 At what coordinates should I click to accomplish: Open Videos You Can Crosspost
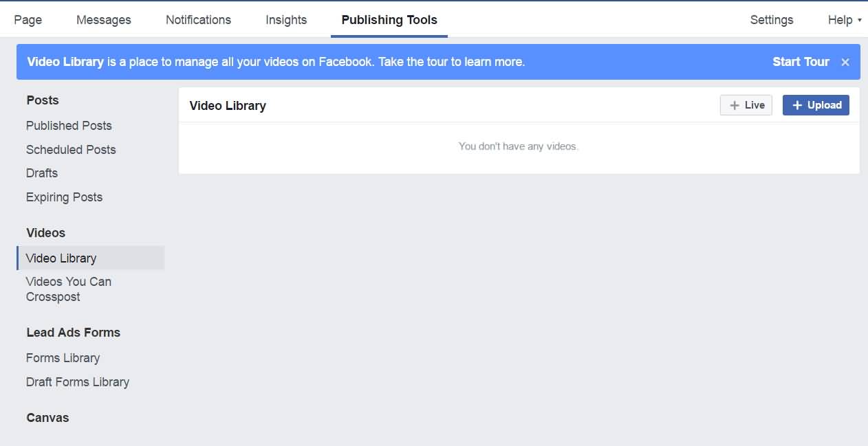68,289
